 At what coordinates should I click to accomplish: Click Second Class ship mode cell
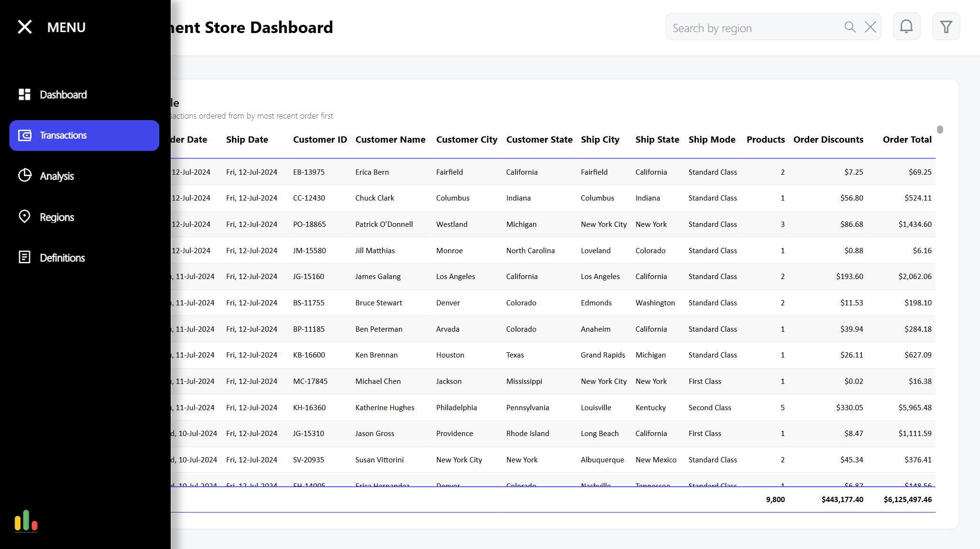pos(710,408)
